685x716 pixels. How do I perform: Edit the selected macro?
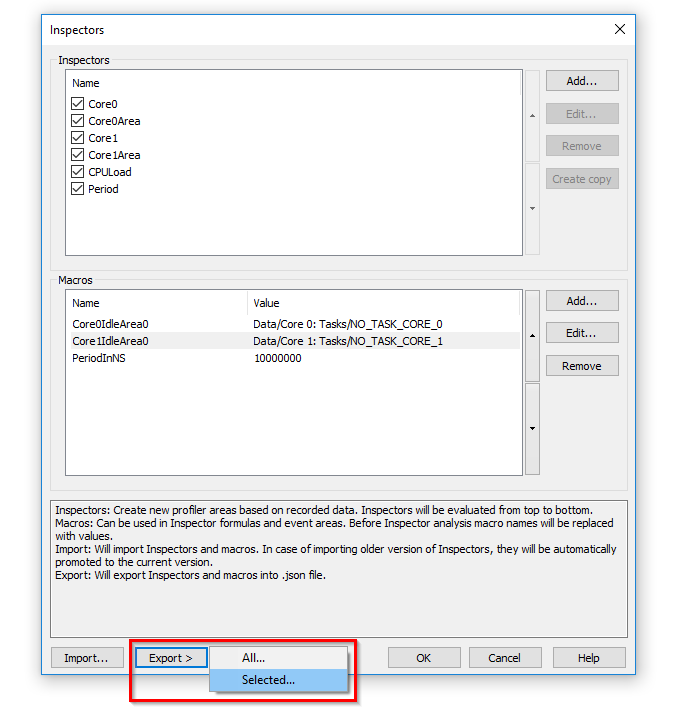582,333
